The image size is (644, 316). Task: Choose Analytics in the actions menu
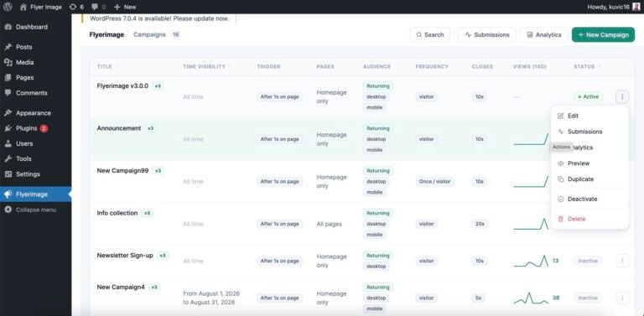(x=589, y=148)
